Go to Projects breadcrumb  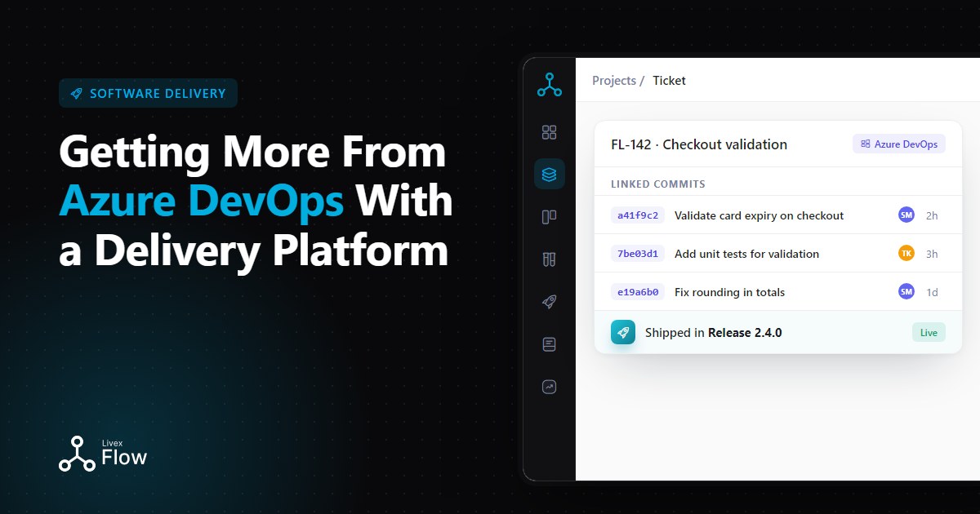click(614, 80)
